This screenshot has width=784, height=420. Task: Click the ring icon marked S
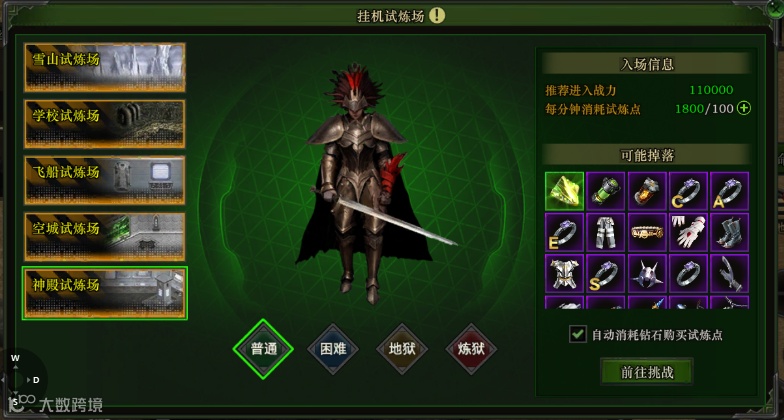[606, 274]
